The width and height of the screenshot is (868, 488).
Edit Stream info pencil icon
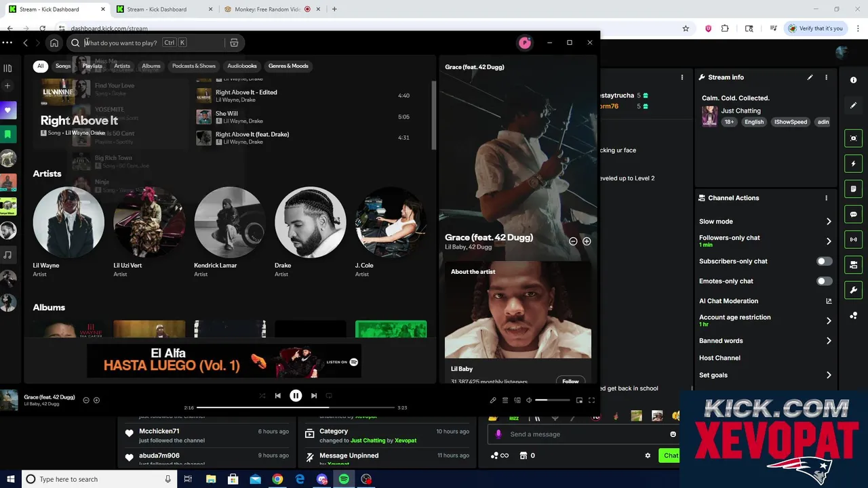tap(810, 77)
